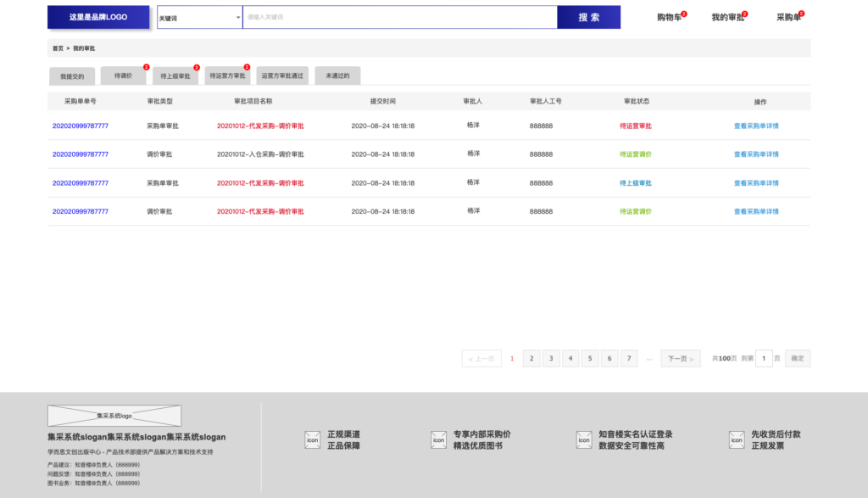Click the icon beside 正规渠道 正品保障
868x498 pixels.
(x=312, y=439)
